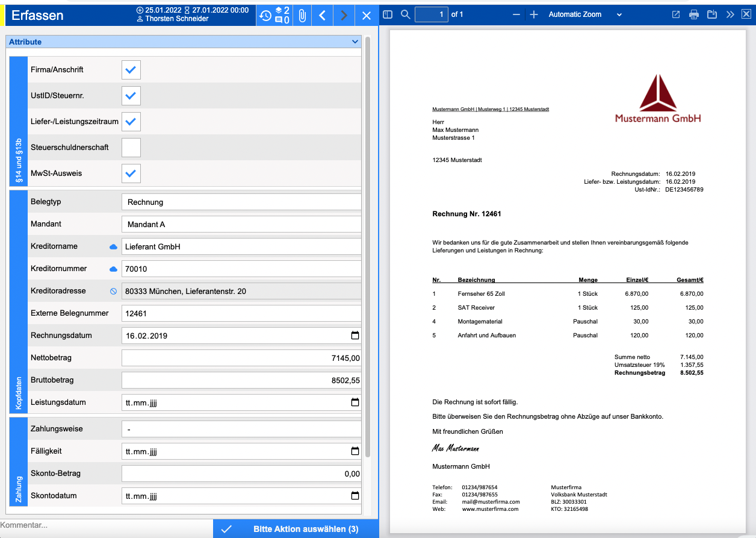Open the Mandant dropdown
Viewport: 756px width, 538px height.
(x=241, y=225)
